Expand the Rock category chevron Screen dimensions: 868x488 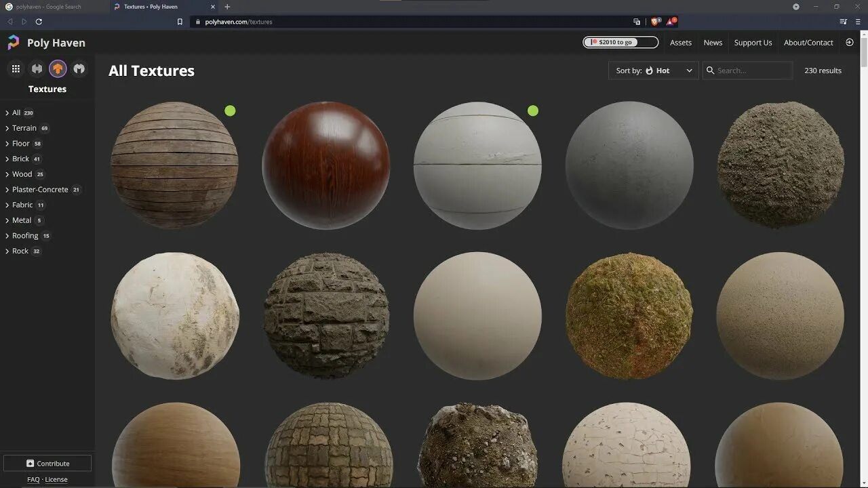click(x=7, y=251)
